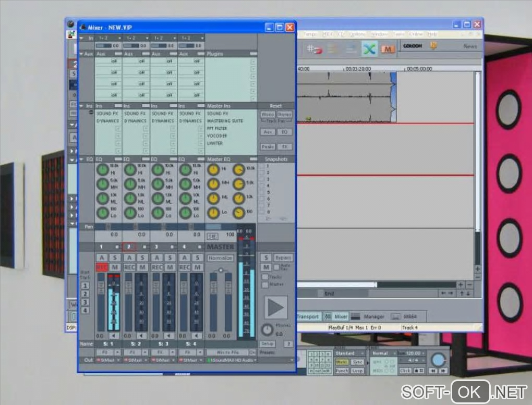Click master section M mute button

266,267
